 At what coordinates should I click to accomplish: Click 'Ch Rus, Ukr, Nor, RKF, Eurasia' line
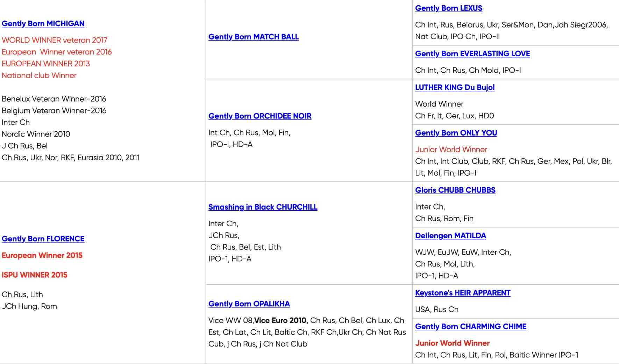click(x=71, y=158)
